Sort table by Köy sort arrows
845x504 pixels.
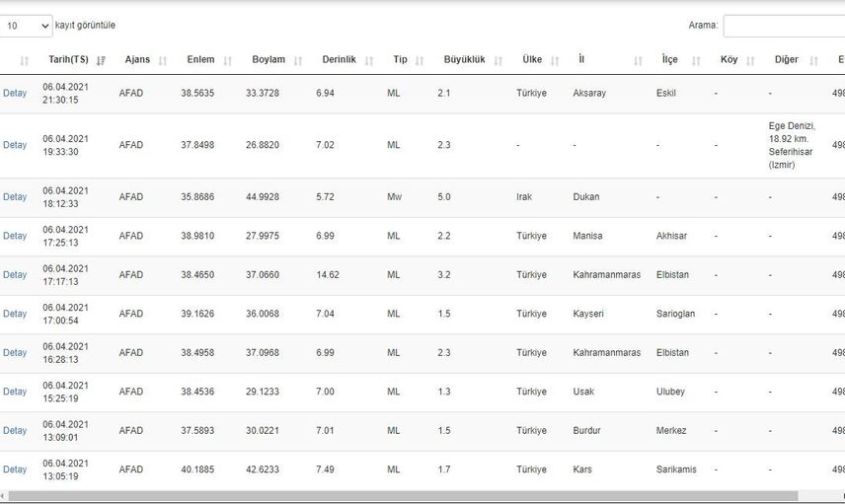750,60
